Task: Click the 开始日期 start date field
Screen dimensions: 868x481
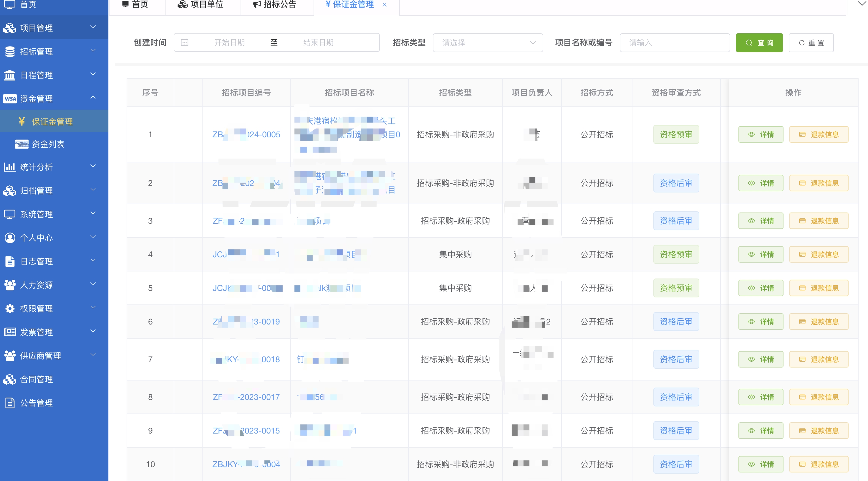Action: pos(229,42)
